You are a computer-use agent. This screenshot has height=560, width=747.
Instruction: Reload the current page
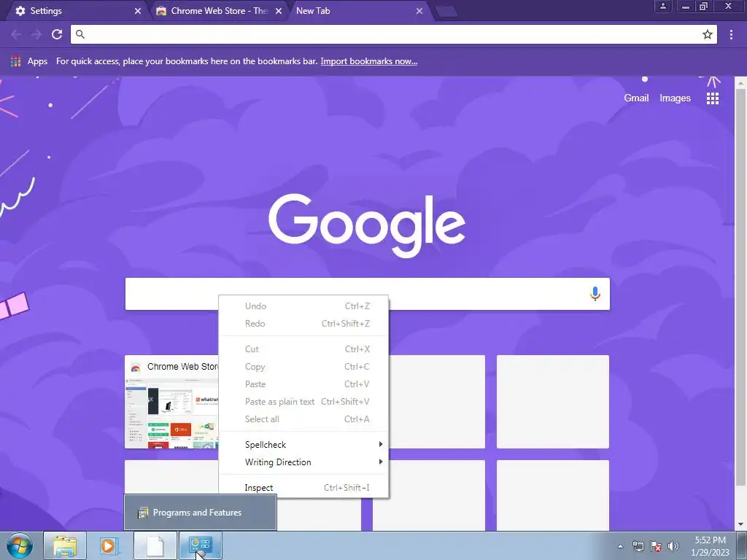(57, 34)
